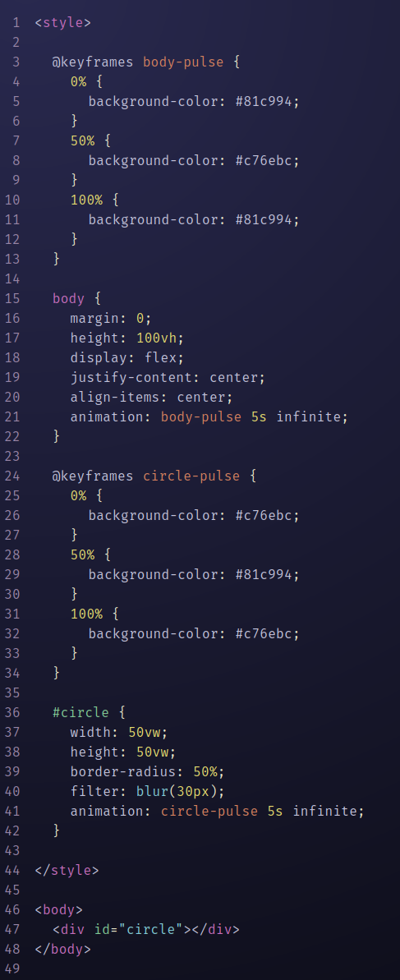Click the closing style tag on line 44
400x980 pixels.
(67, 869)
